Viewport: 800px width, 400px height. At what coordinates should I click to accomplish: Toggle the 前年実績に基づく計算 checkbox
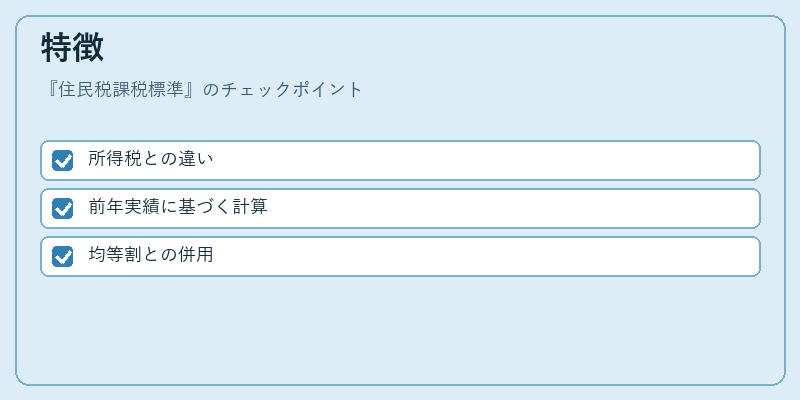click(62, 208)
